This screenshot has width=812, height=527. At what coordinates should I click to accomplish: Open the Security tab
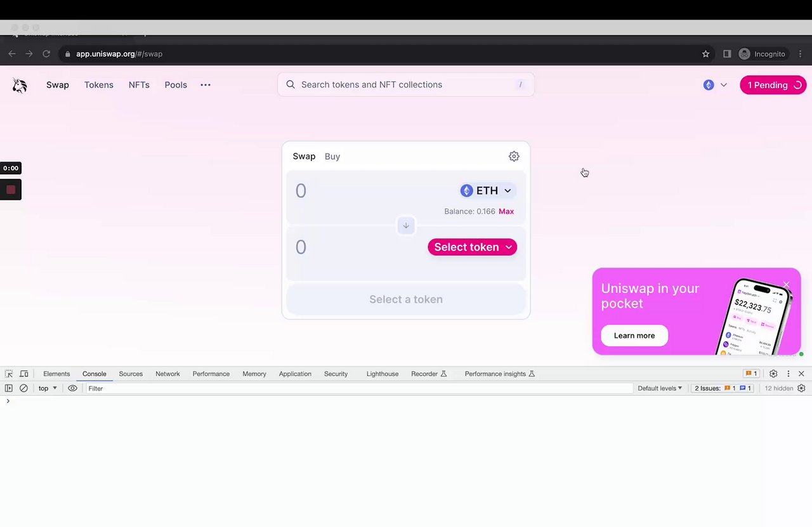(336, 374)
